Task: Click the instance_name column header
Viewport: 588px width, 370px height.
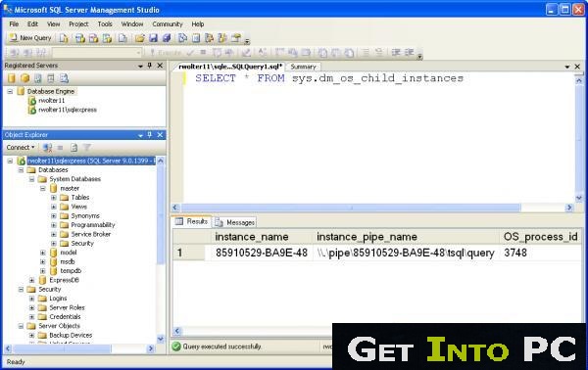Action: coord(252,237)
